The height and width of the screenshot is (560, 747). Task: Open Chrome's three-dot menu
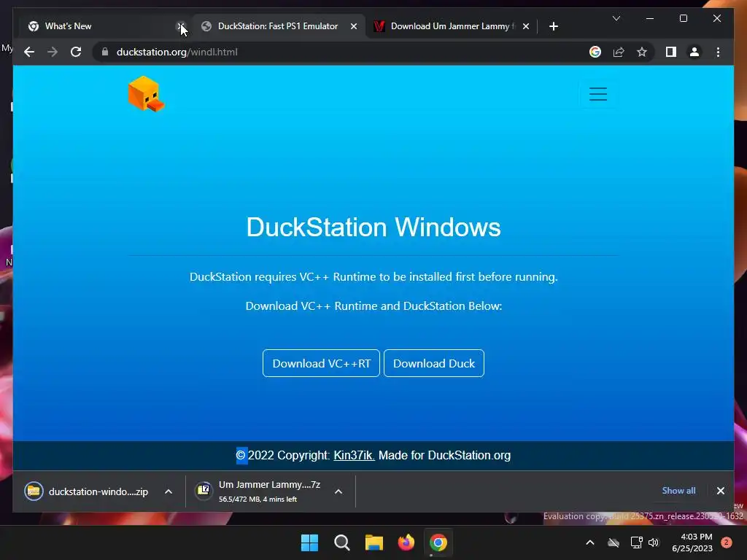click(718, 52)
